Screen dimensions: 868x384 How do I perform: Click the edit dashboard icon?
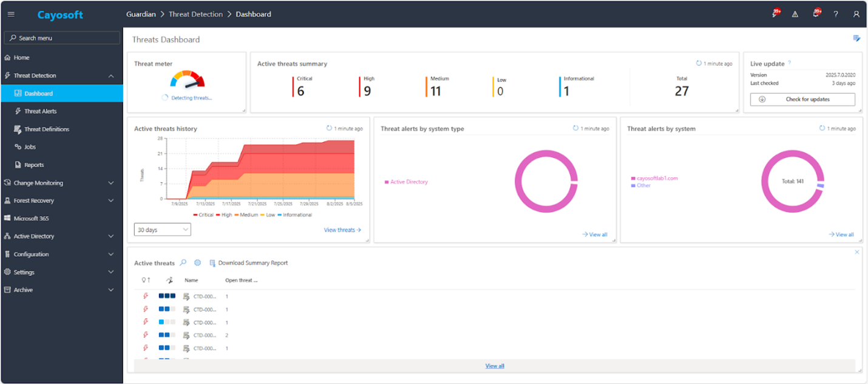click(856, 38)
